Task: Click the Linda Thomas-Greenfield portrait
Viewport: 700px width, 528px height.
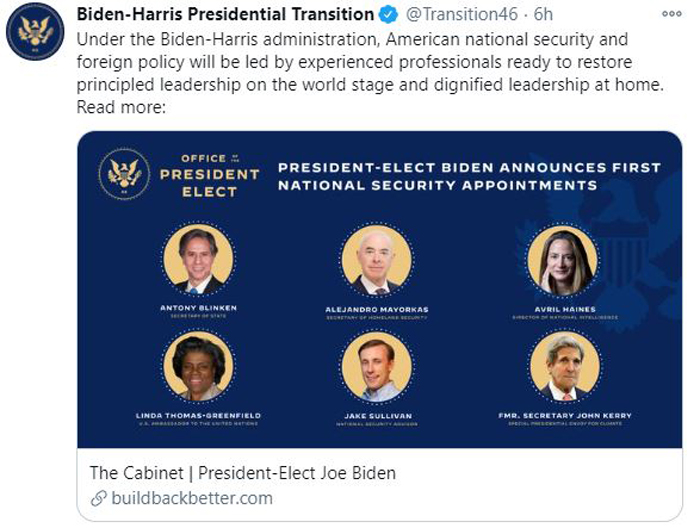Action: [x=198, y=366]
